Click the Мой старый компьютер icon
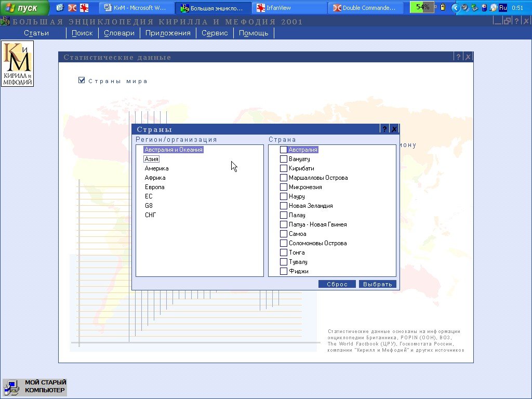 click(35, 387)
